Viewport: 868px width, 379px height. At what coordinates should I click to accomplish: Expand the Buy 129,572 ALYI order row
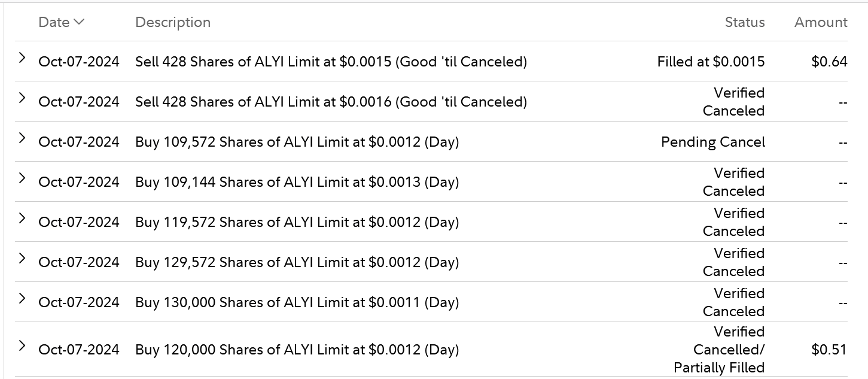[x=22, y=259]
